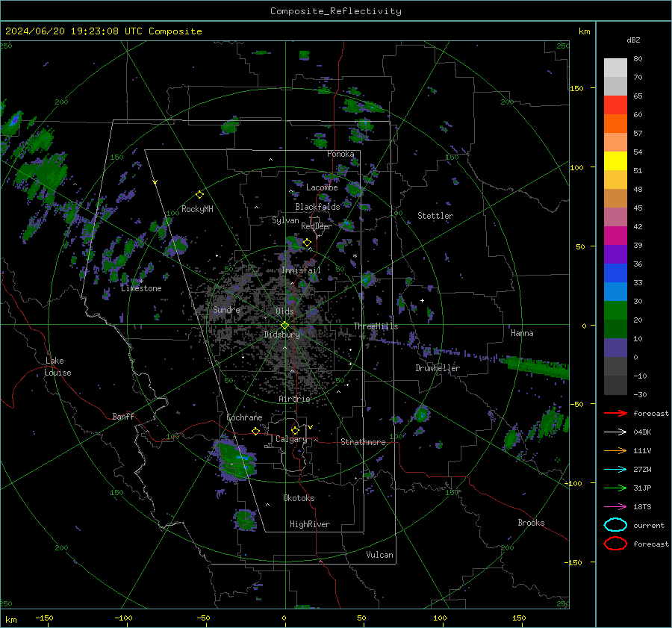672x628 pixels.
Task: Click the yellow radar-site diamond at Didsbury center
Action: (284, 326)
